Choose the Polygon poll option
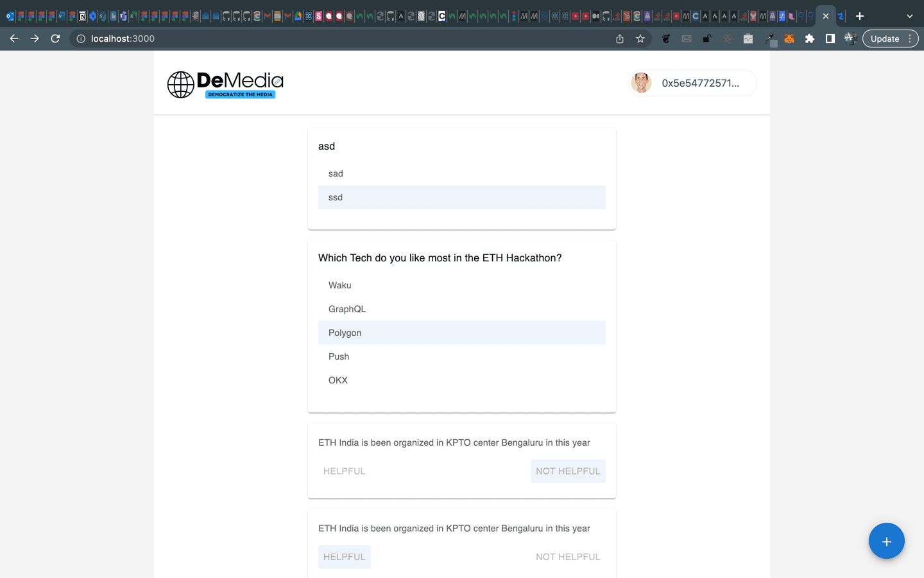 tap(462, 333)
